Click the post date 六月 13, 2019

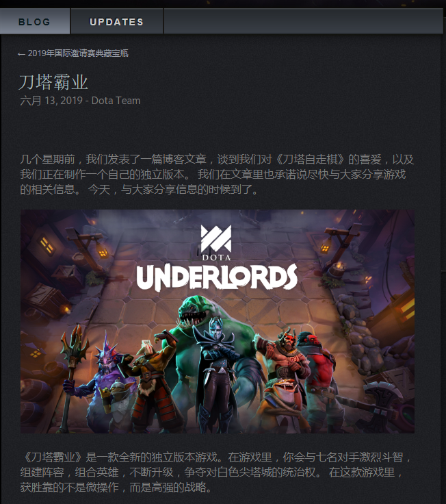pos(51,101)
